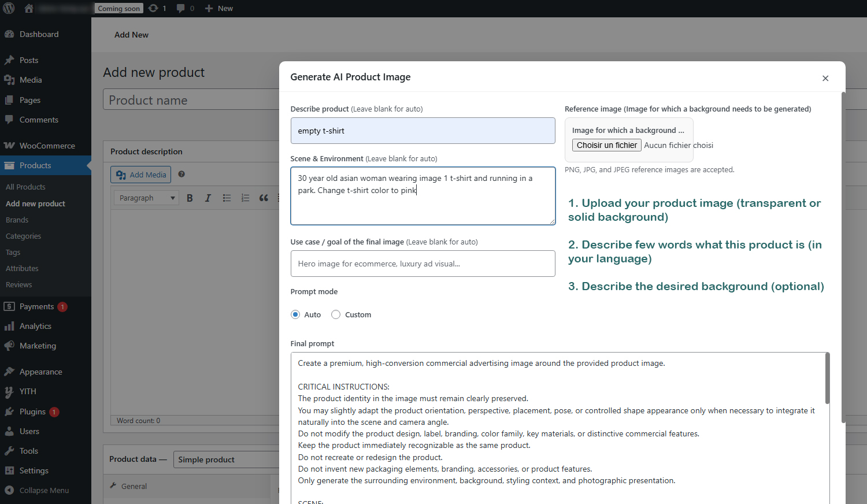
Task: Open Attributes submenu item
Action: [22, 268]
